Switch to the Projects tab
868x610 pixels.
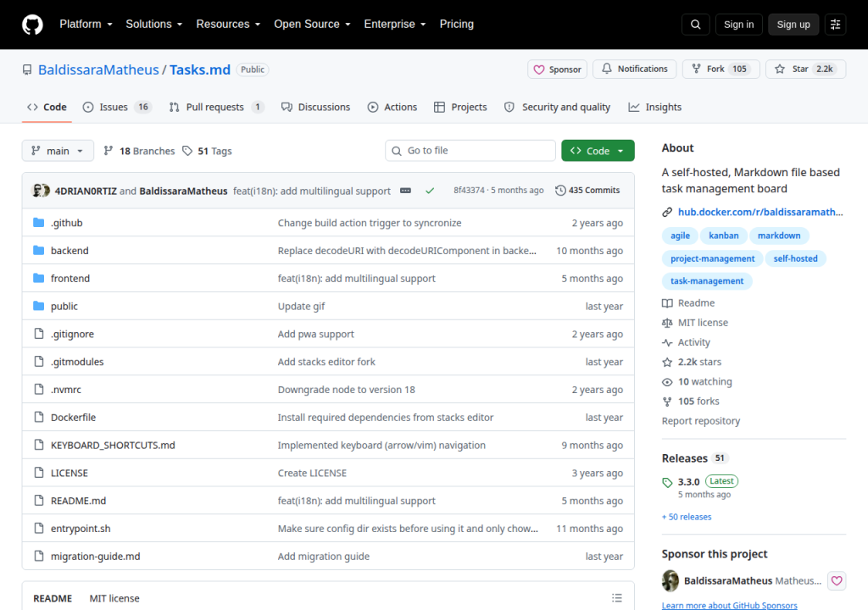pos(460,107)
